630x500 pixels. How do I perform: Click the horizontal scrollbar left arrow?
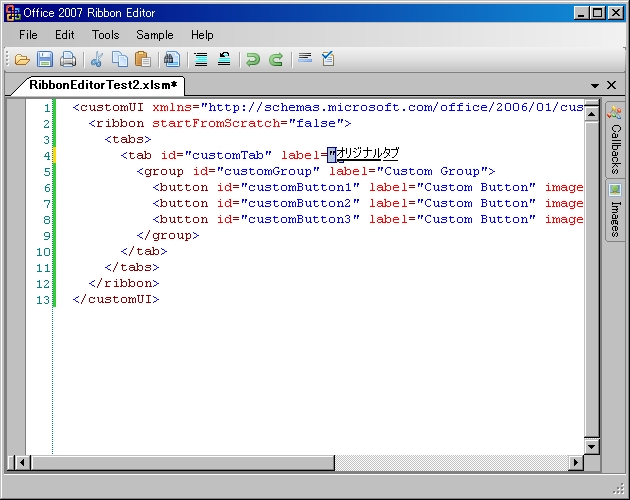click(22, 463)
